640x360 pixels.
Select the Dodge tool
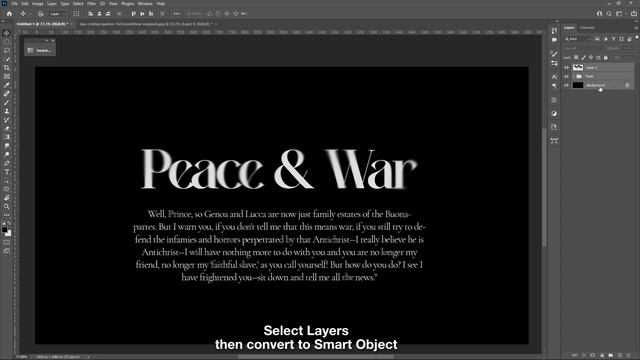(x=7, y=154)
